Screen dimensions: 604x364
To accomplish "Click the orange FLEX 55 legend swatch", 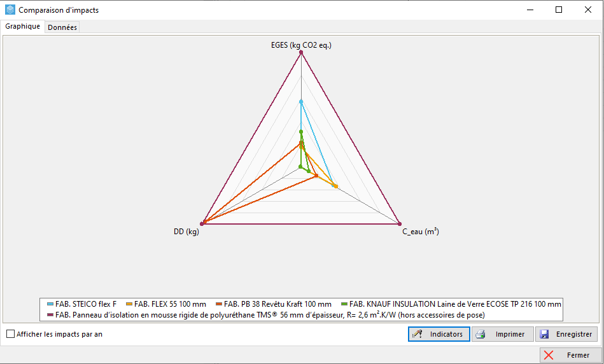I will click(129, 304).
